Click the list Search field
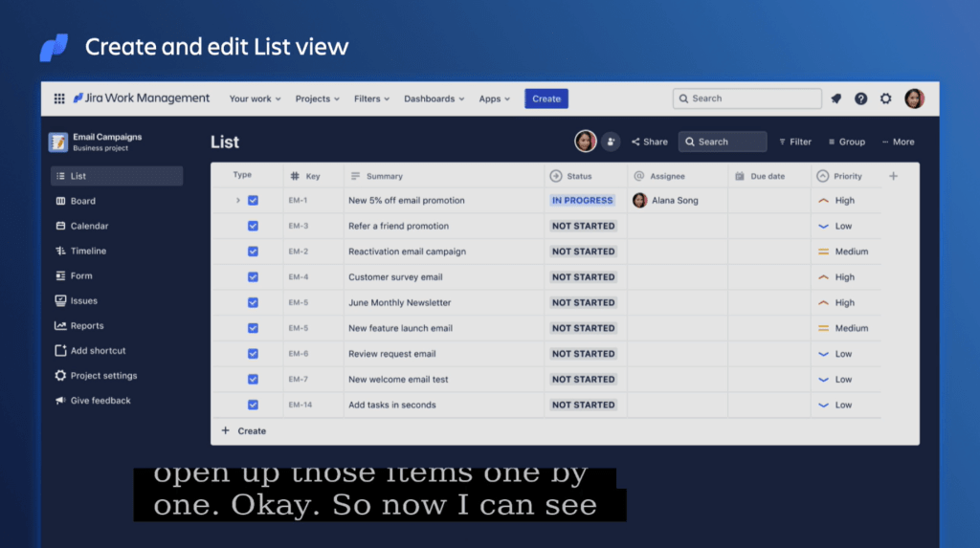This screenshot has width=980, height=548. click(723, 142)
